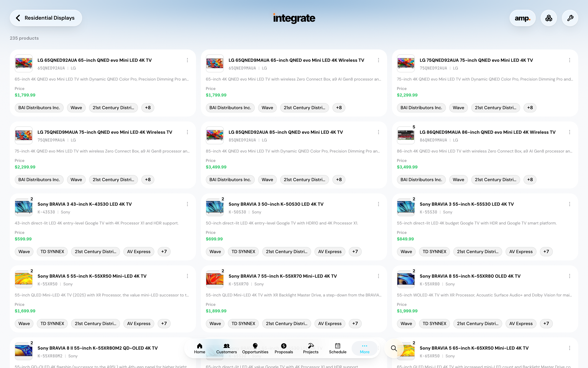The height and width of the screenshot is (368, 588).
Task: Open options menu for Sony K-55XR70
Action: pyautogui.click(x=378, y=276)
